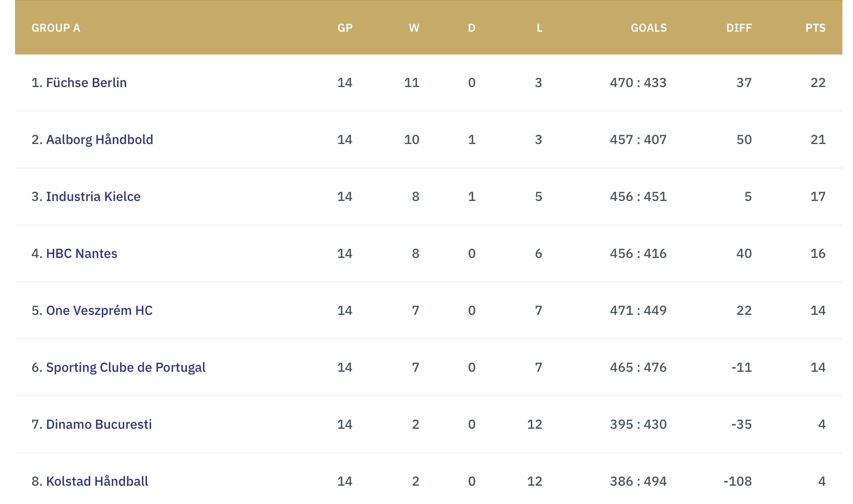Select the Kolstad Håndball link

[97, 481]
